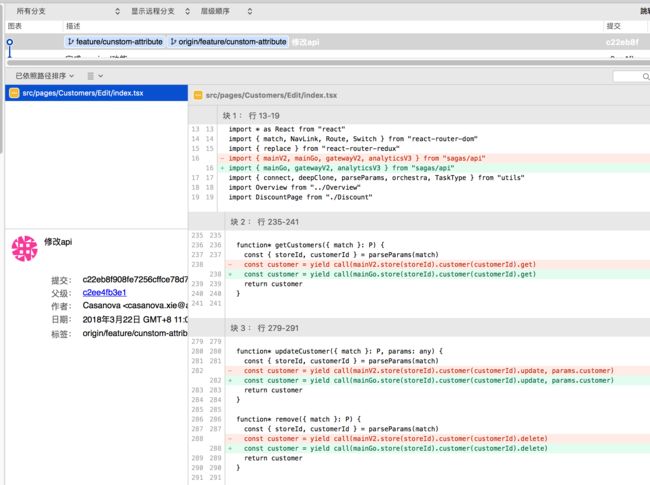650x485 pixels.
Task: Click the file icon in diff header
Action: point(198,95)
